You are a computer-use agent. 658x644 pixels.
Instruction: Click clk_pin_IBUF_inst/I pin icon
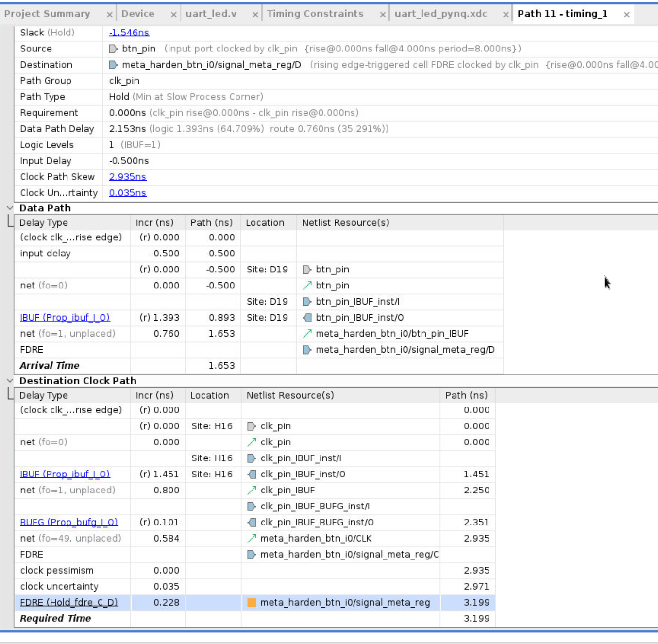[252, 458]
